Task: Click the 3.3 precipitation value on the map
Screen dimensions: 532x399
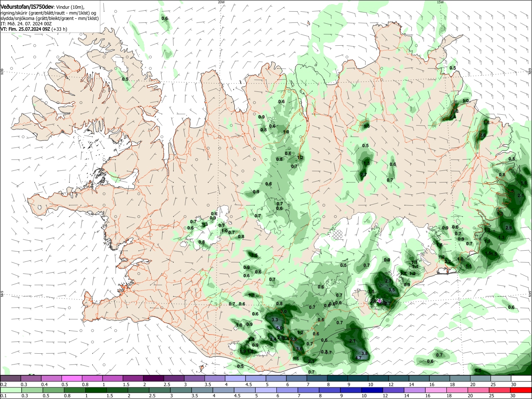Action: (x=275, y=320)
